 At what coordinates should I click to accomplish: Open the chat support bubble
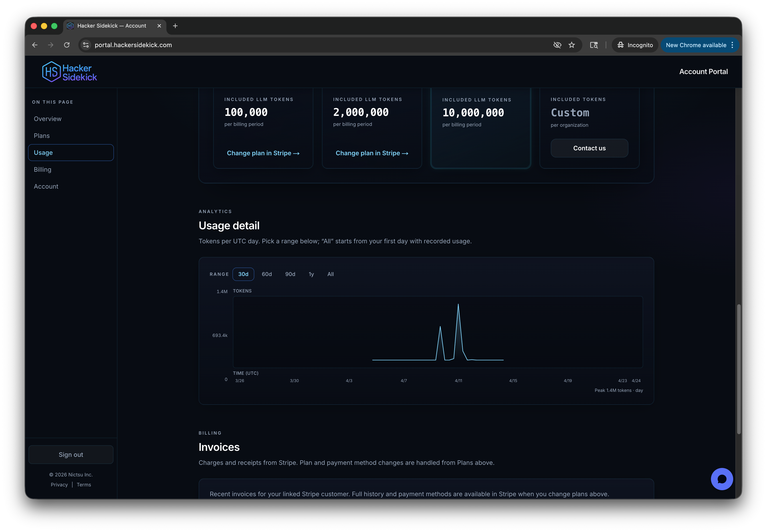721,479
